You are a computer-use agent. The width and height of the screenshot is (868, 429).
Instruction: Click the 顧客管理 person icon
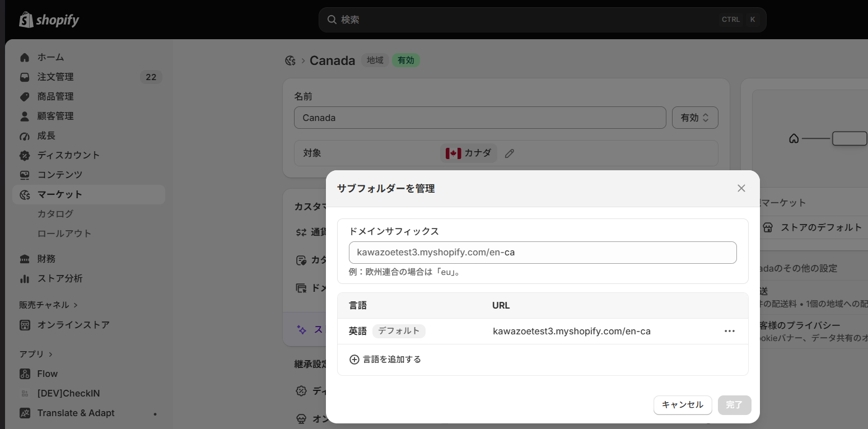[25, 116]
